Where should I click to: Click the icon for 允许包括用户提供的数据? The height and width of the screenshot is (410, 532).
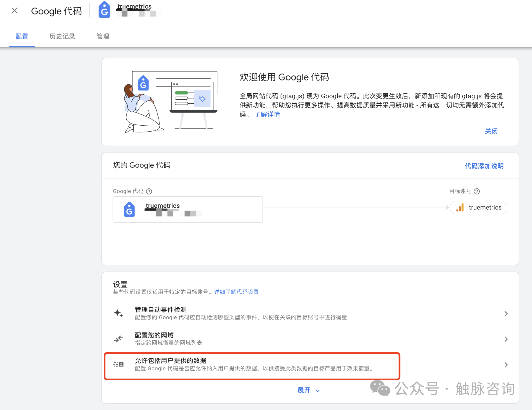[118, 364]
